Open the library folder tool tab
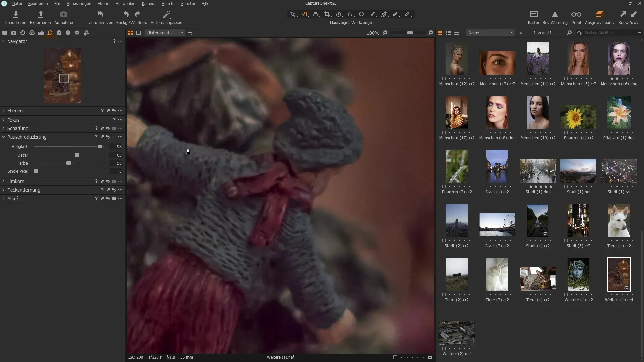 (5, 33)
